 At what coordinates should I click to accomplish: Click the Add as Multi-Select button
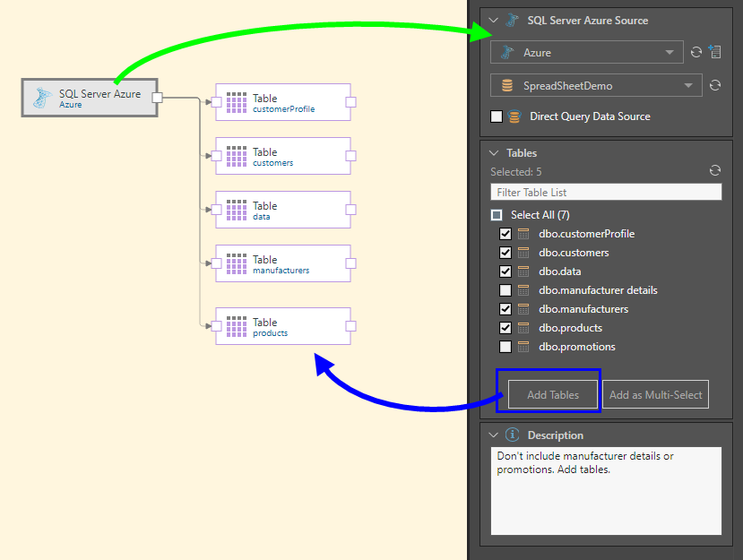[x=655, y=395]
